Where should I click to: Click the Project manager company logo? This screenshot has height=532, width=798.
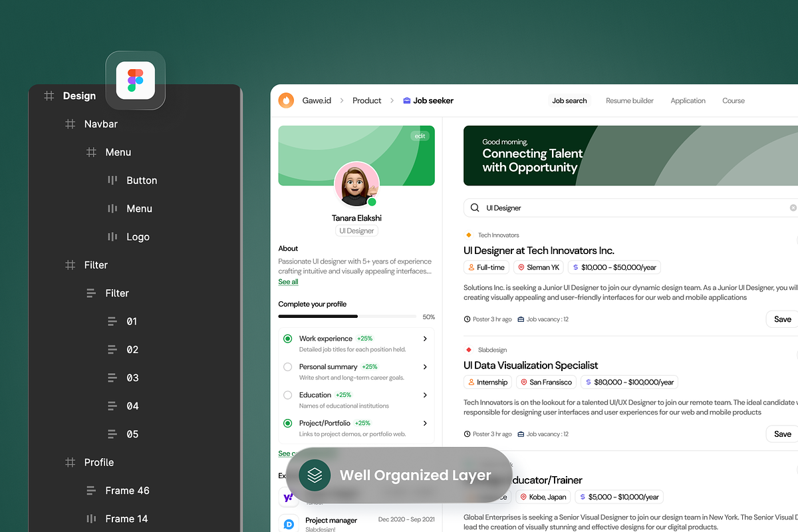[289, 524]
